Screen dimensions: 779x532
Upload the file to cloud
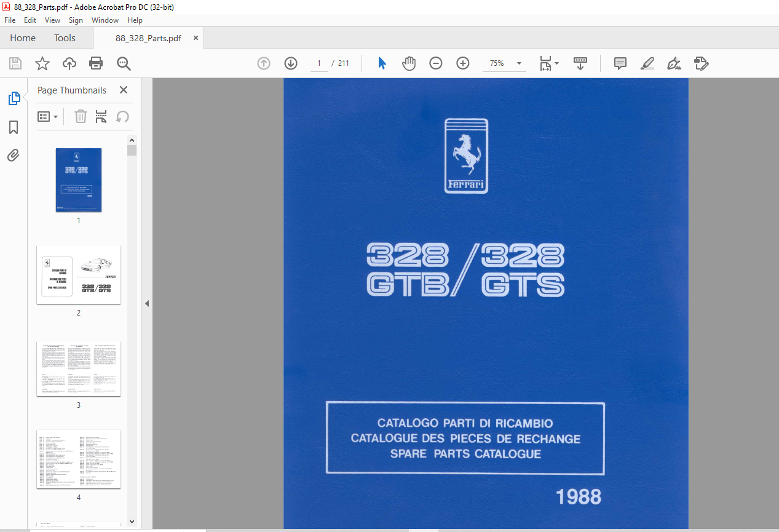point(69,63)
